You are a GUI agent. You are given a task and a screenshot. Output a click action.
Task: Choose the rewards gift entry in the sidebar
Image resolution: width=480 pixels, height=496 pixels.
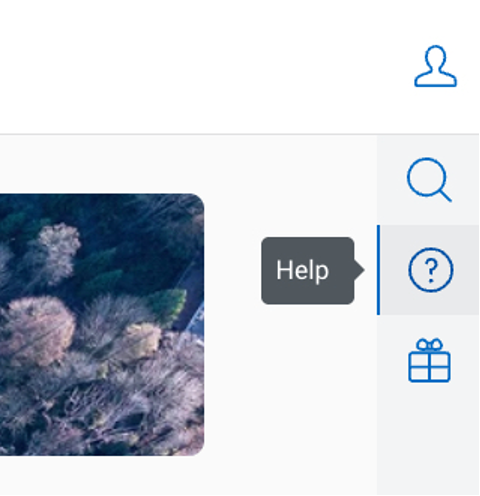(x=428, y=360)
